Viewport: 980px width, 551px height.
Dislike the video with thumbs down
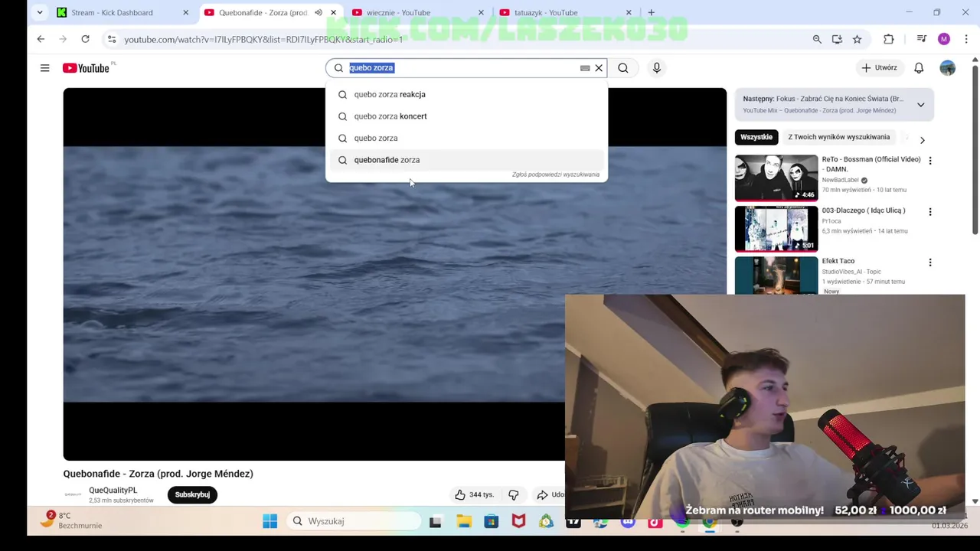(x=514, y=494)
